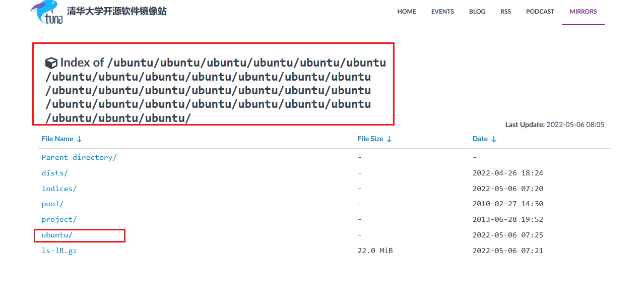644x303 pixels.
Task: Open the dists/ directory
Action: [x=54, y=172]
